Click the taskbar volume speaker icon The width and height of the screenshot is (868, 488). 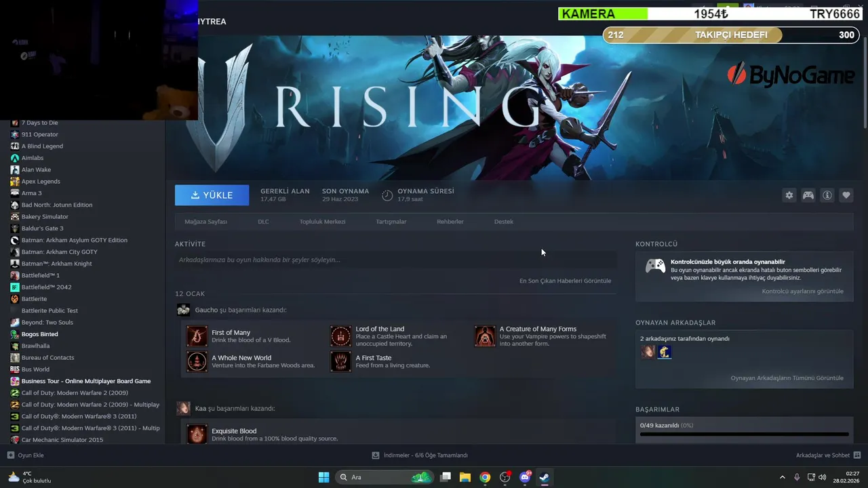822,477
